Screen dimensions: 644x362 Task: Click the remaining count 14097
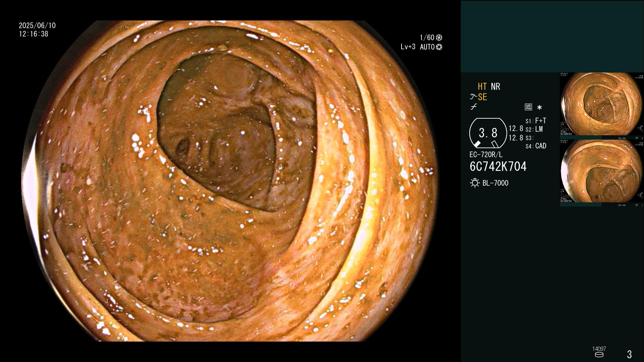point(599,349)
